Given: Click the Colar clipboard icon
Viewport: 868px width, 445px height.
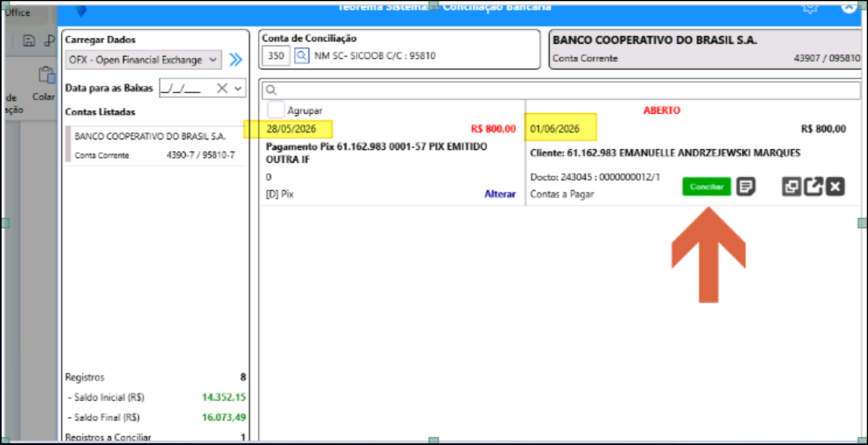Looking at the screenshot, I should pos(46,75).
